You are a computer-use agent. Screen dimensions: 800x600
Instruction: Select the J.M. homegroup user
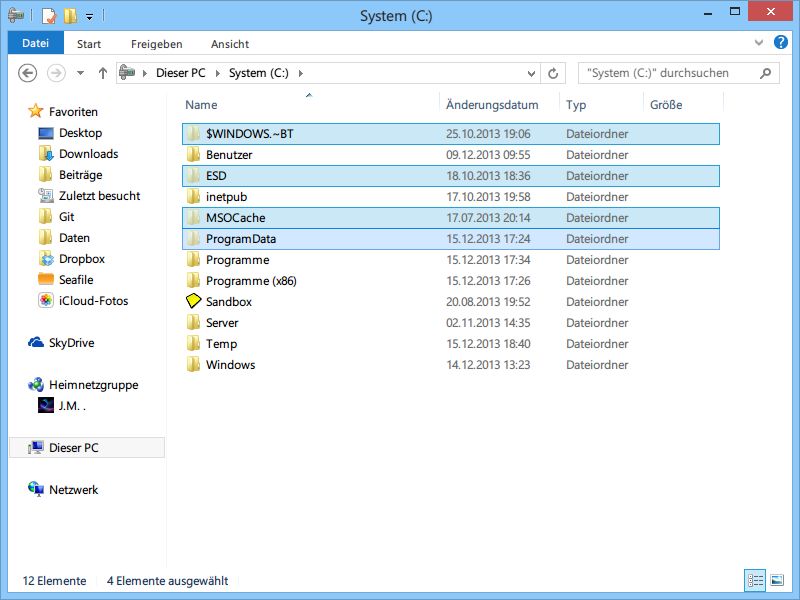point(71,406)
